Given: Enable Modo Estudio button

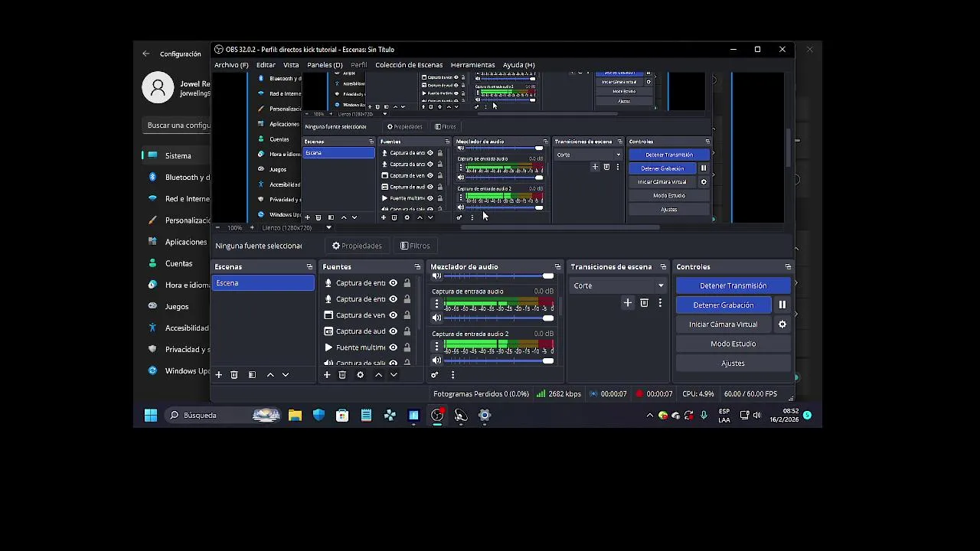Looking at the screenshot, I should click(733, 344).
